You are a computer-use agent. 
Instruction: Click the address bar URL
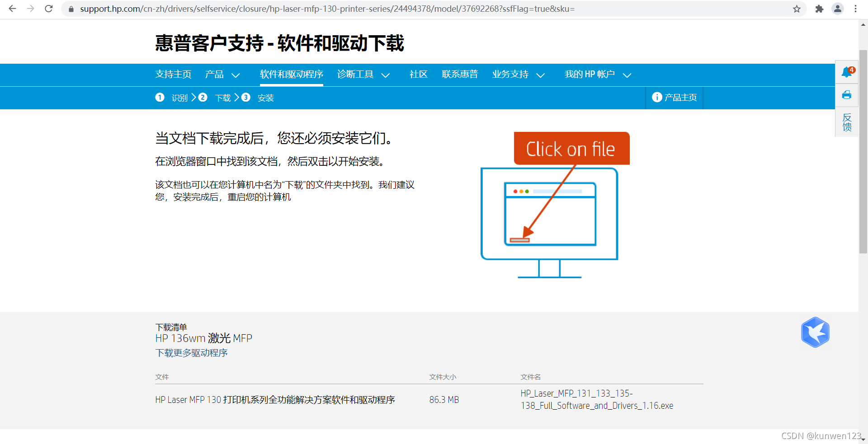tap(327, 9)
